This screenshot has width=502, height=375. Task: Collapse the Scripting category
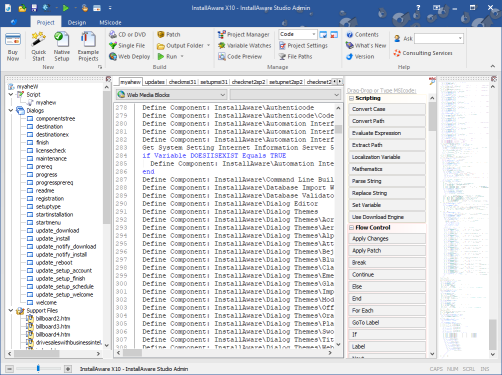(x=351, y=98)
